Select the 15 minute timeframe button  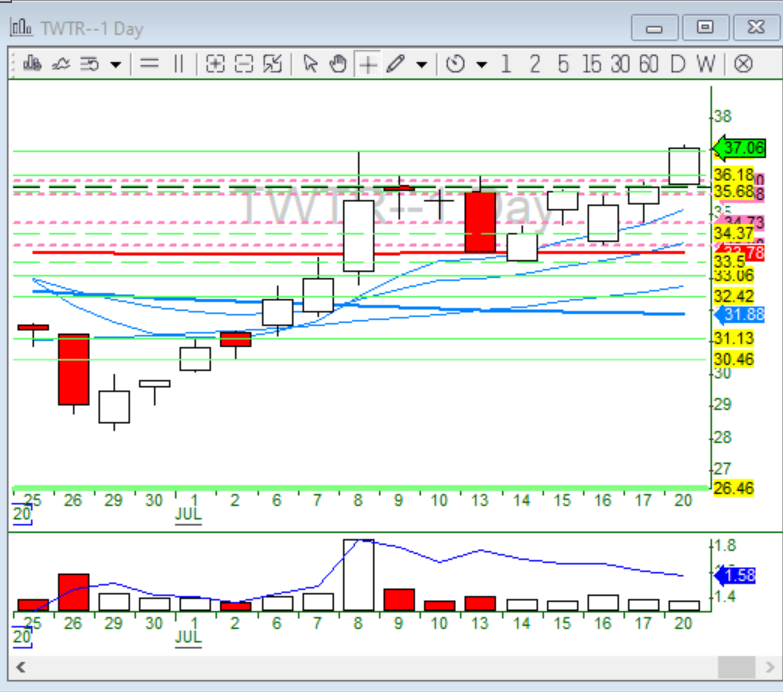tap(591, 64)
